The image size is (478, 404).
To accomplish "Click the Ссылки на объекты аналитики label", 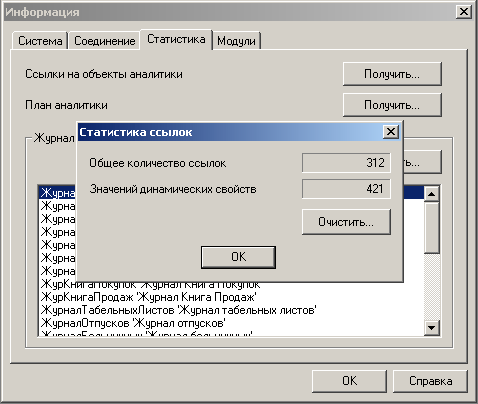I will coord(104,74).
